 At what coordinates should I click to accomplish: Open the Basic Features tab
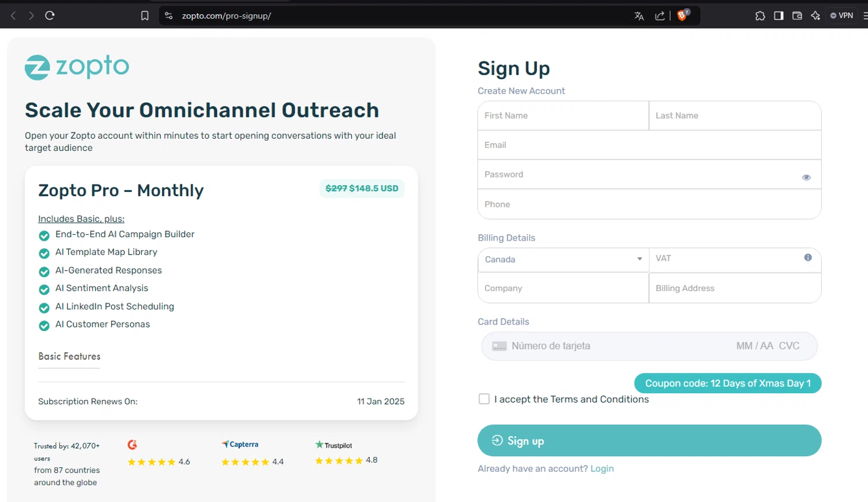(x=69, y=356)
